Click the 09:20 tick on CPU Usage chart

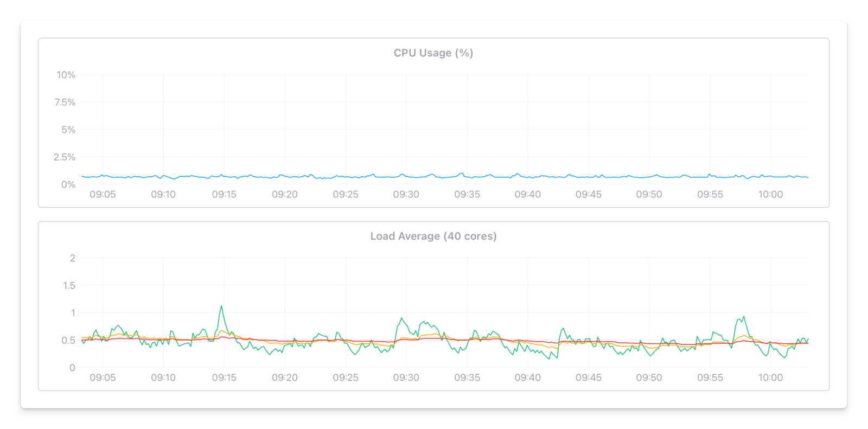pos(285,194)
